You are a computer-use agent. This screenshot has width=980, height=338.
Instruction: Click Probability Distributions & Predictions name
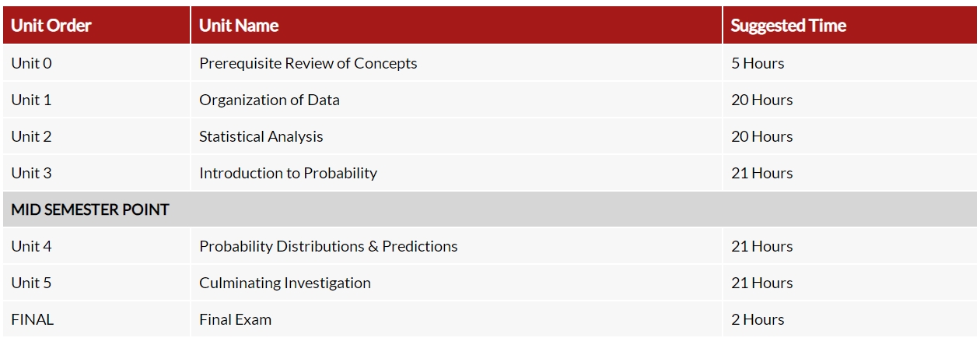pyautogui.click(x=328, y=246)
